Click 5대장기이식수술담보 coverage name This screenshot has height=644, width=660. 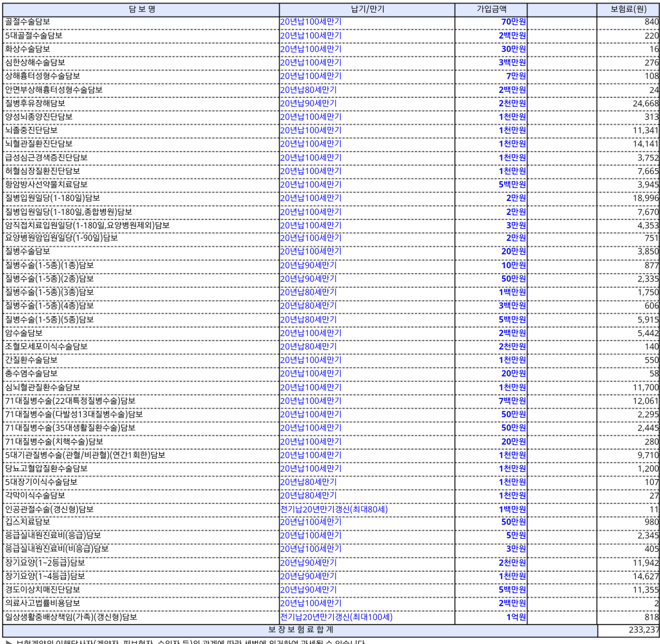pyautogui.click(x=41, y=482)
